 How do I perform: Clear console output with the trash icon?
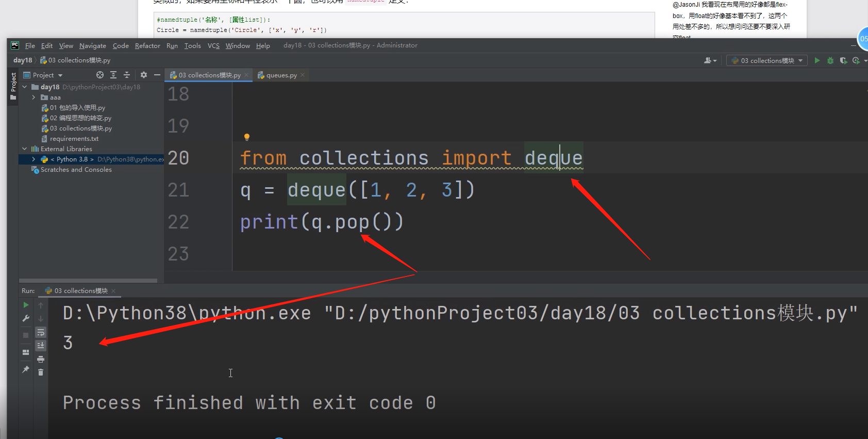click(41, 372)
